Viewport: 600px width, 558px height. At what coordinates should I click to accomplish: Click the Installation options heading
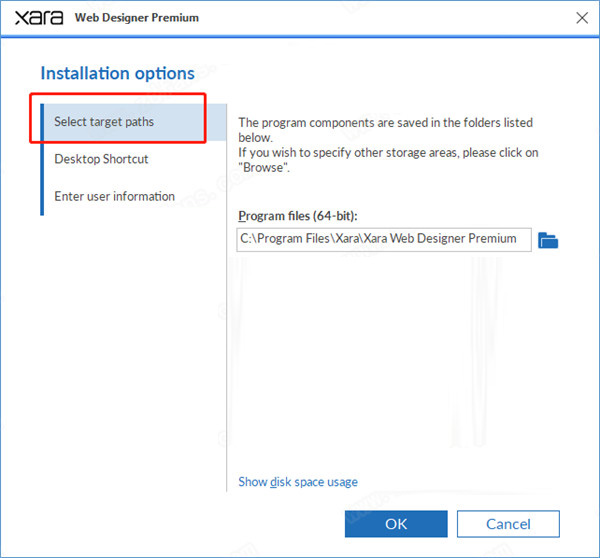(117, 73)
